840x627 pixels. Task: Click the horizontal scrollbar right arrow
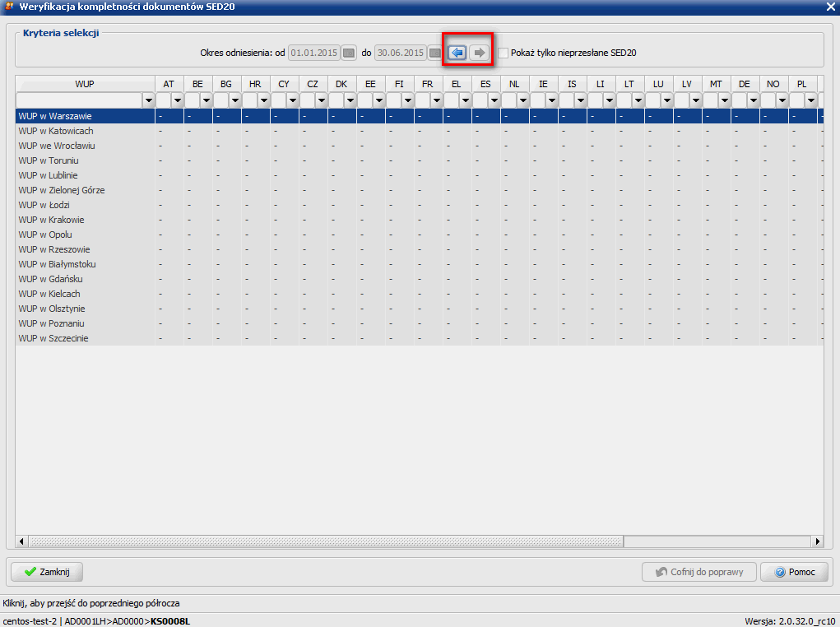[818, 541]
